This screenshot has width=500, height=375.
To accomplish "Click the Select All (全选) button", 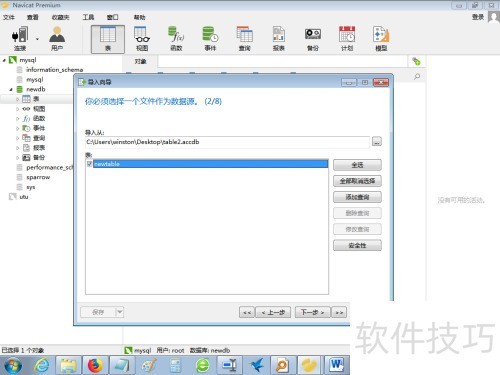I will (357, 165).
